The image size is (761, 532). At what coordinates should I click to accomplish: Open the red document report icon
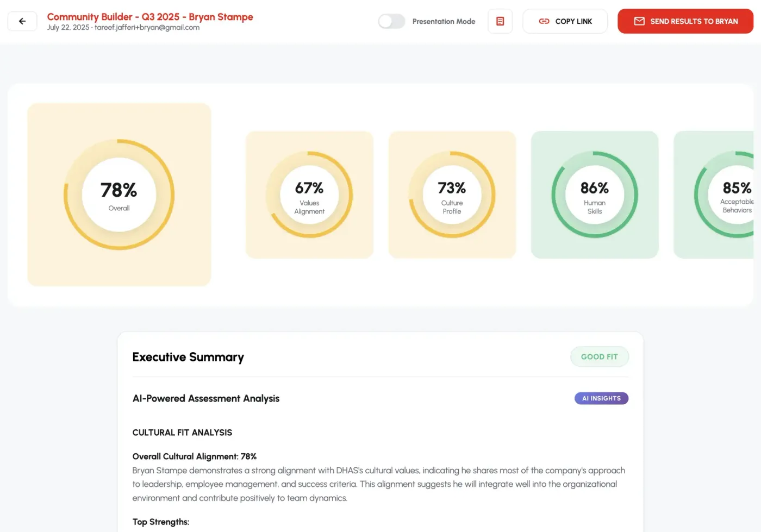pos(500,21)
